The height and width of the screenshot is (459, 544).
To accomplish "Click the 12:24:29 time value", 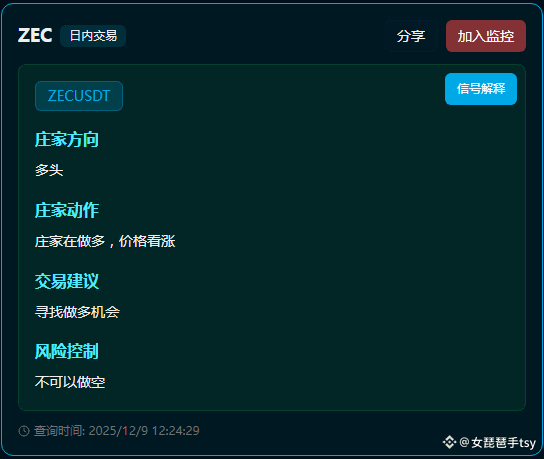I will 176,431.
